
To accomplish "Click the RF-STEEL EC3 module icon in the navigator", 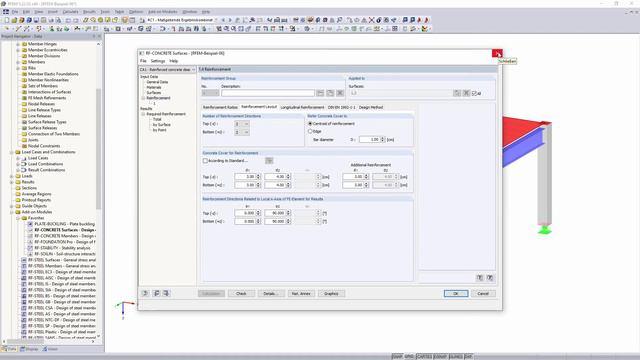I will pyautogui.click(x=24, y=272).
